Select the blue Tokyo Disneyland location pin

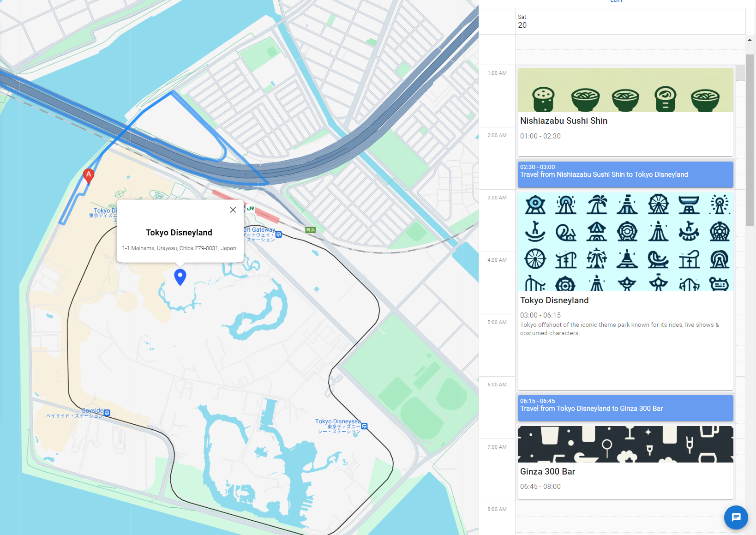click(180, 277)
